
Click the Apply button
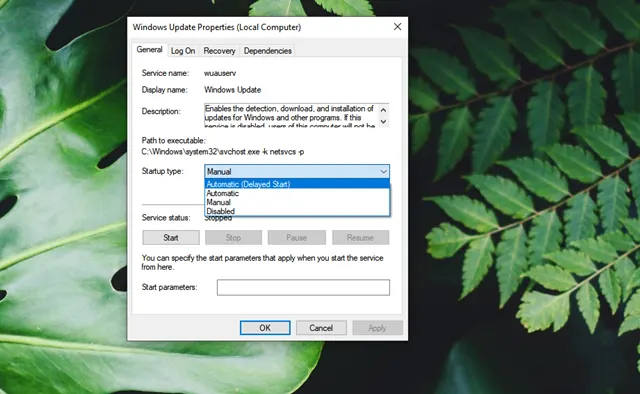click(377, 328)
